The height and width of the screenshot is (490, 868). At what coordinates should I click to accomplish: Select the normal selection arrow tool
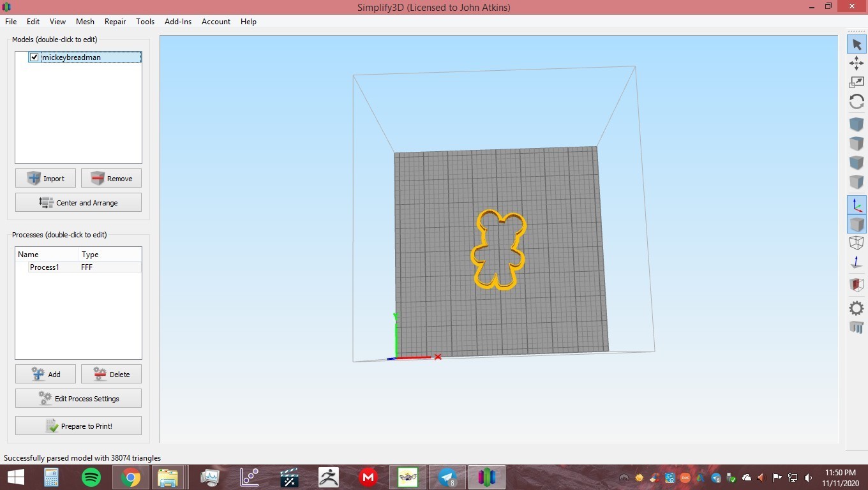(857, 44)
